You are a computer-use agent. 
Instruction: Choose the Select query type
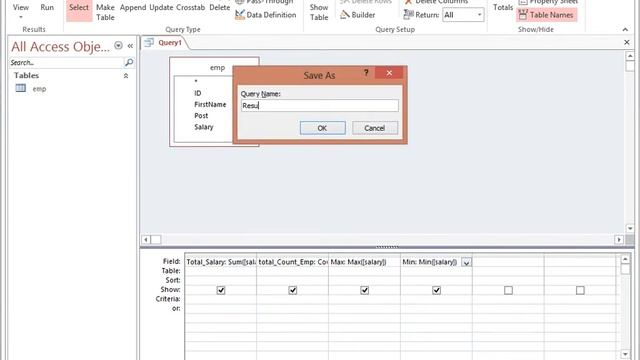click(79, 10)
